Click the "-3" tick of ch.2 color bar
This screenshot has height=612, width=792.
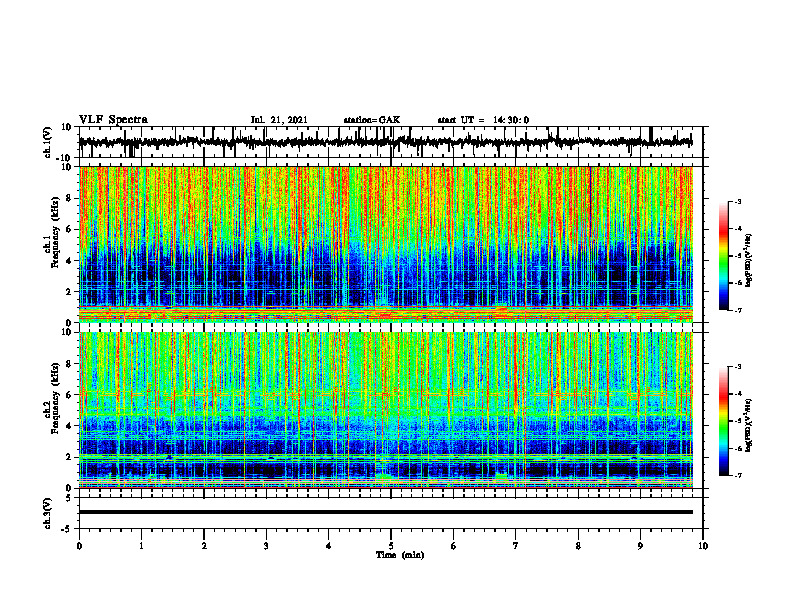pyautogui.click(x=738, y=367)
